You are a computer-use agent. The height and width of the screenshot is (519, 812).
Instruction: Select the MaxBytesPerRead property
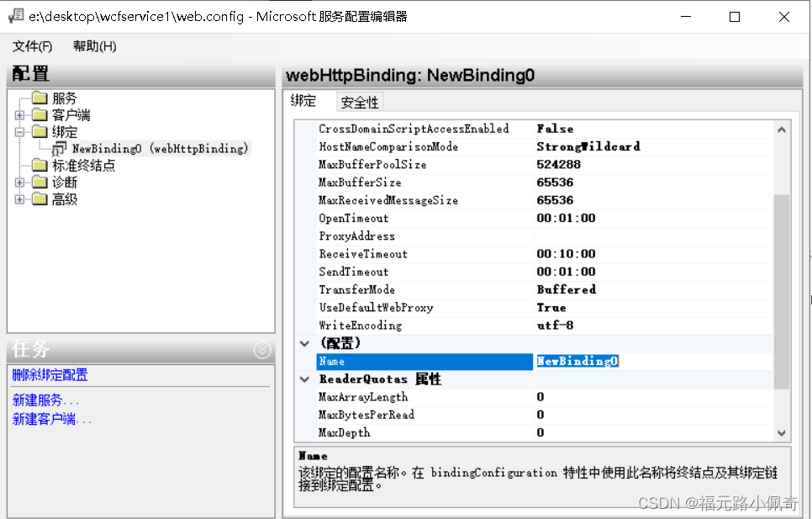[366, 415]
